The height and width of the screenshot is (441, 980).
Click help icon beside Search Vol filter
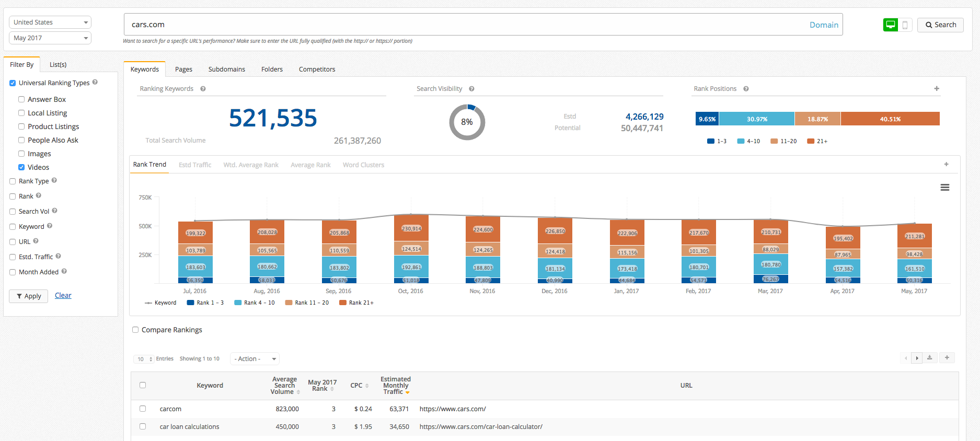click(x=55, y=211)
